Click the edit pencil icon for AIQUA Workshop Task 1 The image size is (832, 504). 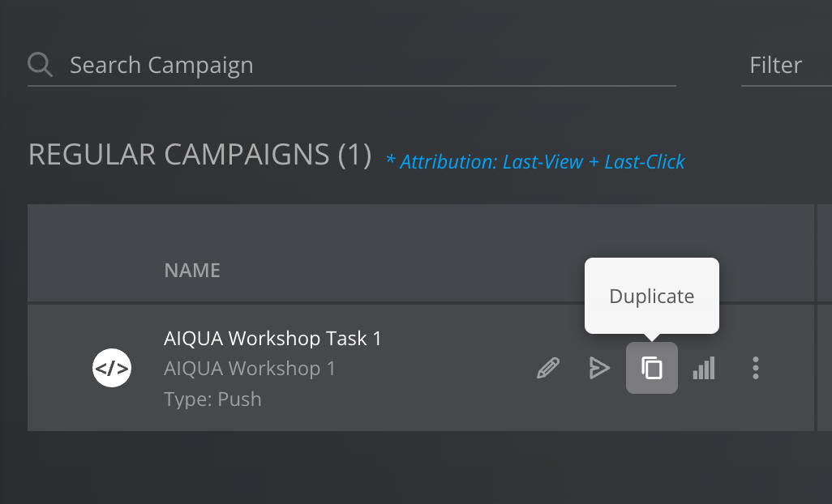pos(547,368)
